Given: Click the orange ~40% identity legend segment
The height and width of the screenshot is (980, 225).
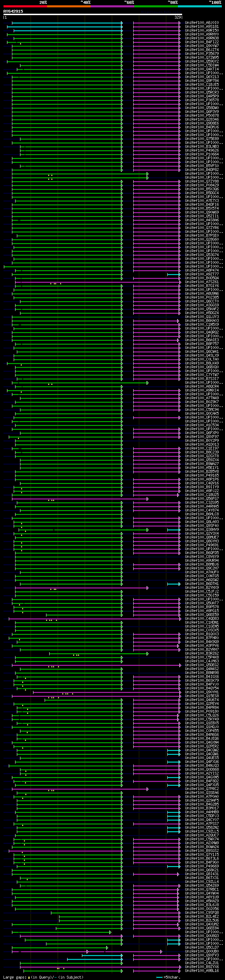Looking at the screenshot, I should [x=69, y=6].
